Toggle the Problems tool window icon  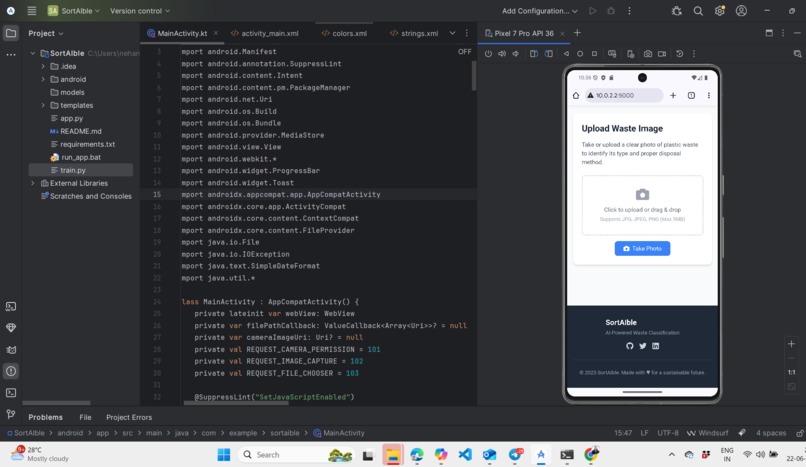[11, 371]
